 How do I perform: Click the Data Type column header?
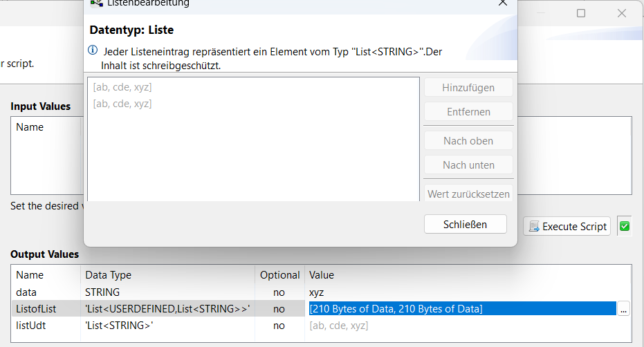pyautogui.click(x=109, y=275)
